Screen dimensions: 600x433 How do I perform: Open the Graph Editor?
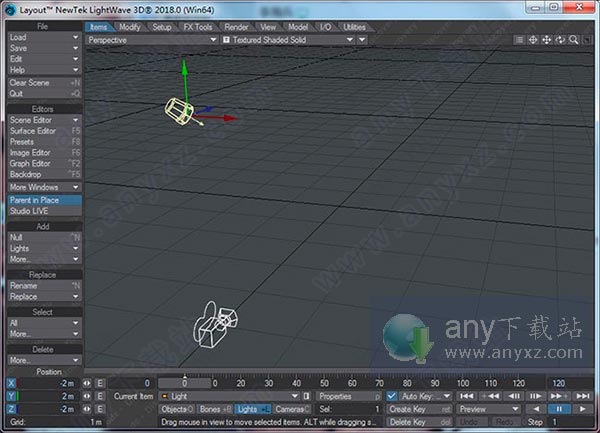click(44, 163)
